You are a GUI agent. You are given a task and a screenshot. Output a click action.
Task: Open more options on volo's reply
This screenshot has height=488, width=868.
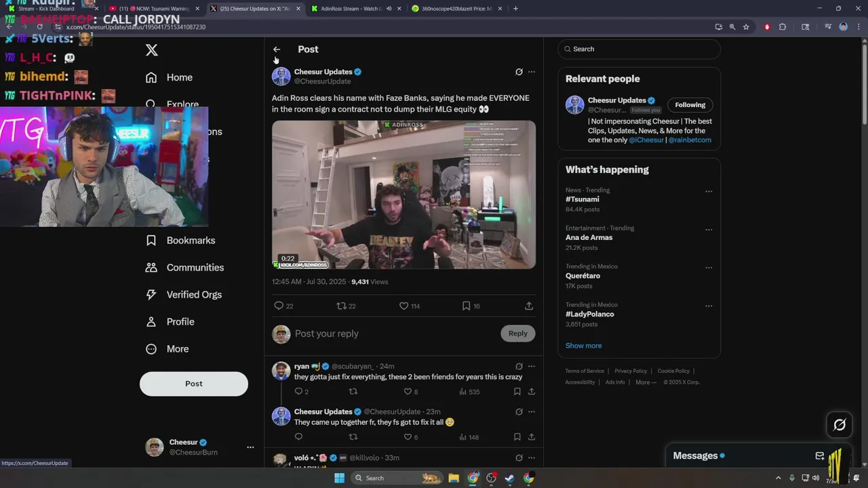pyautogui.click(x=532, y=458)
